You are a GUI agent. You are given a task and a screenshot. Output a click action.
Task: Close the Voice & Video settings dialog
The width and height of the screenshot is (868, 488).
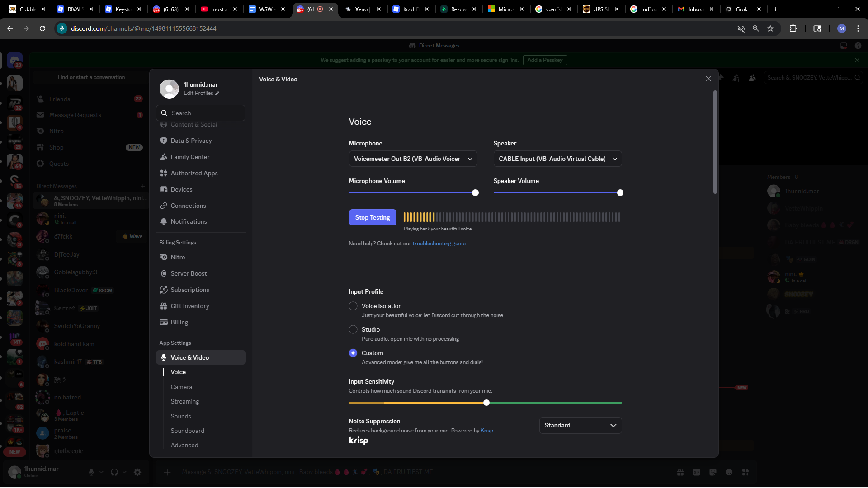tap(708, 79)
